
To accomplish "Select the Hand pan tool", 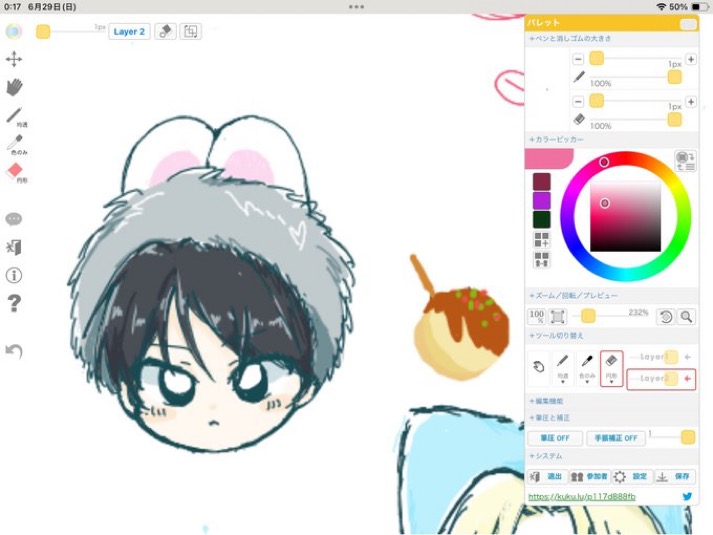I will 14,87.
